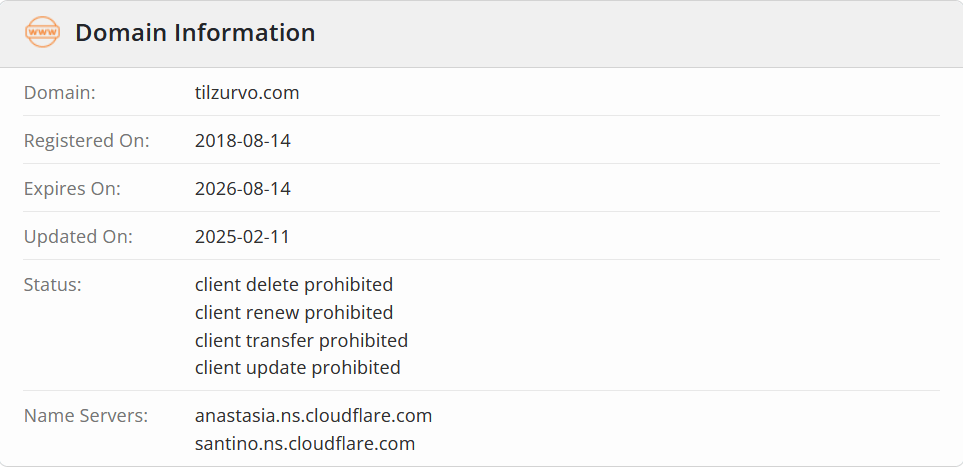Click client delete prohibited status
Viewport: 963px width, 474px height.
[294, 285]
